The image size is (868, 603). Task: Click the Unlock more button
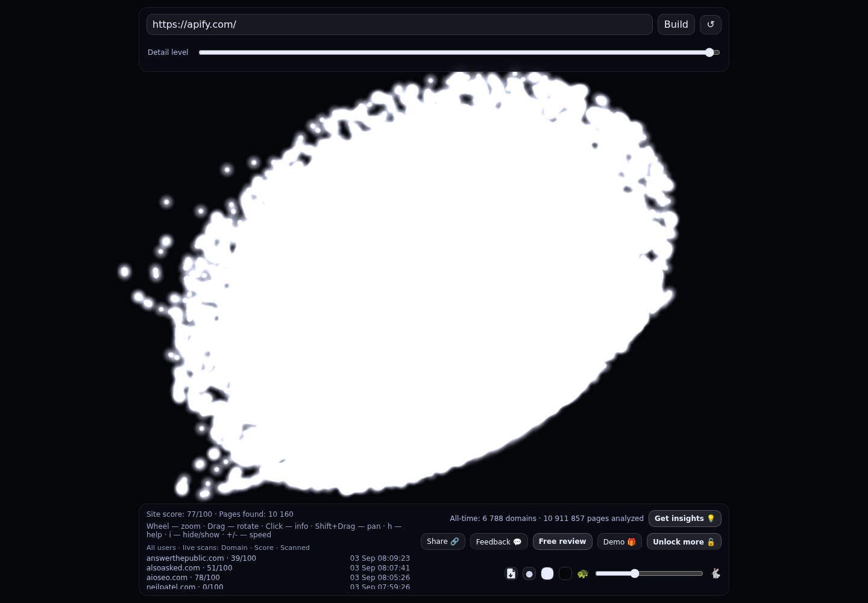(x=684, y=541)
